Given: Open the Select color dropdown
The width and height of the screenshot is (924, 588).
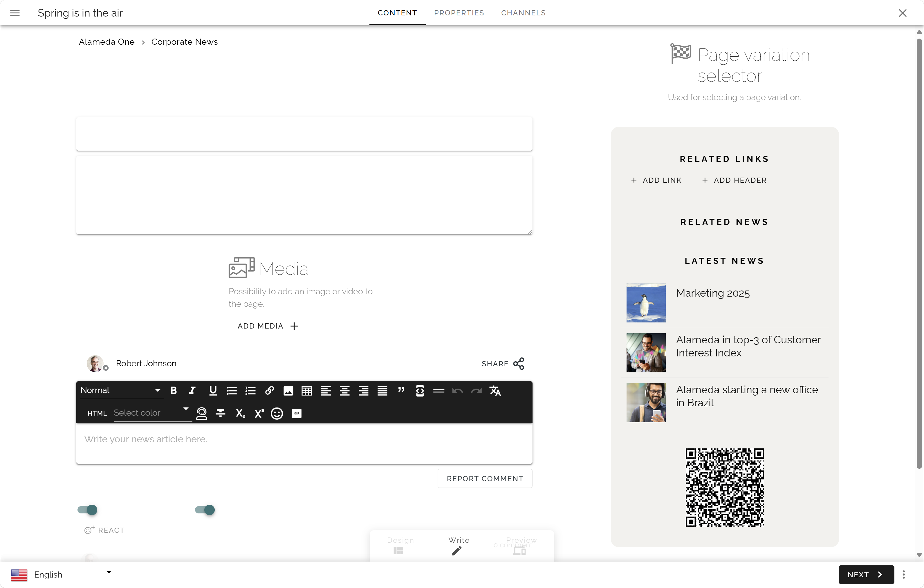Looking at the screenshot, I should click(x=152, y=413).
